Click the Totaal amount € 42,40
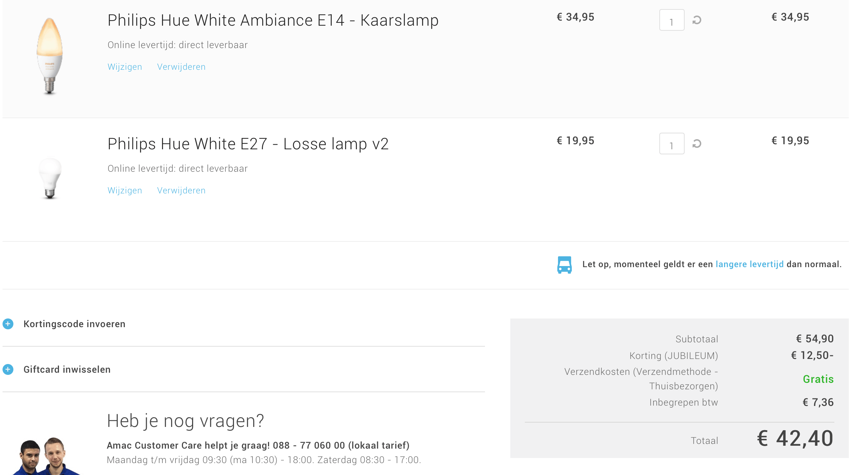The height and width of the screenshot is (475, 868). click(x=795, y=438)
